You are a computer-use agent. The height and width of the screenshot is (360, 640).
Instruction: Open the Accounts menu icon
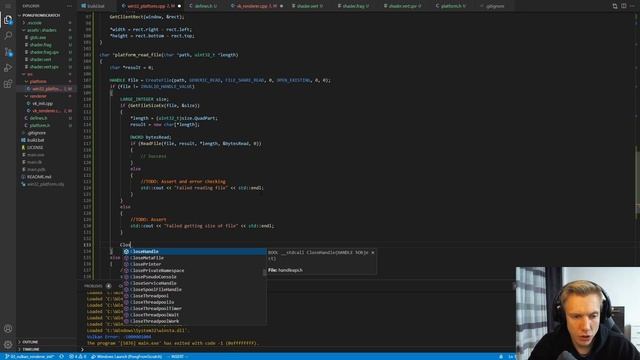point(8,329)
